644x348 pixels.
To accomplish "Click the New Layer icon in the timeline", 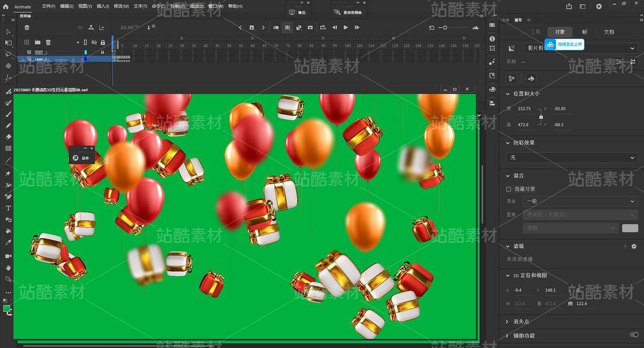I will pos(27,42).
